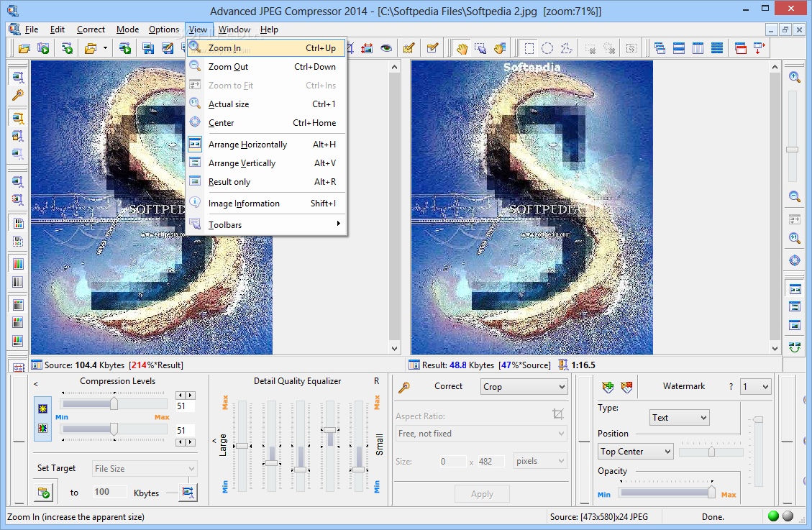Click the crop height field showing 482
The image size is (812, 530).
491,461
